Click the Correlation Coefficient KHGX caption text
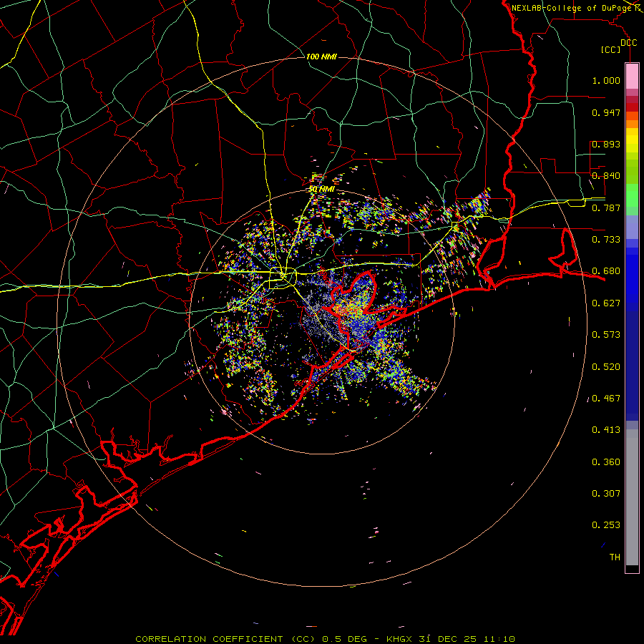Image resolution: width=644 pixels, height=644 pixels. click(325, 639)
